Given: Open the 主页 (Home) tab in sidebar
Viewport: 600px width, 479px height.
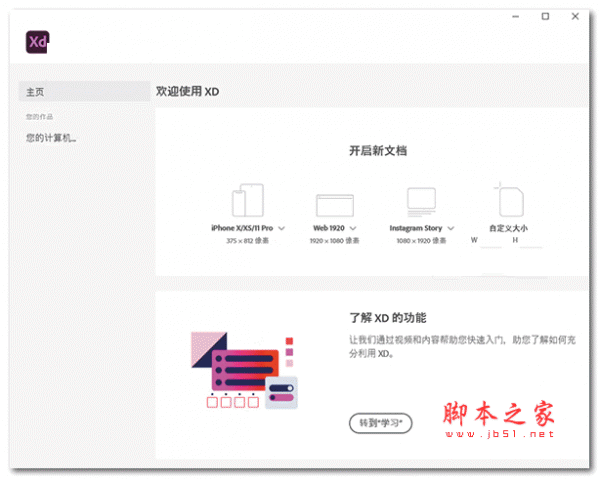Looking at the screenshot, I should (85, 91).
